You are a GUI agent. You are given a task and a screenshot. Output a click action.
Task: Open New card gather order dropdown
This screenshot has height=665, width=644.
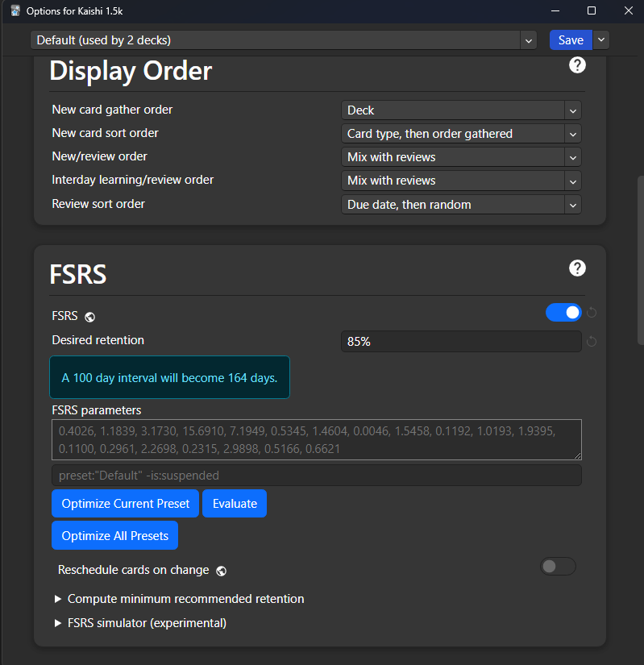(x=461, y=110)
